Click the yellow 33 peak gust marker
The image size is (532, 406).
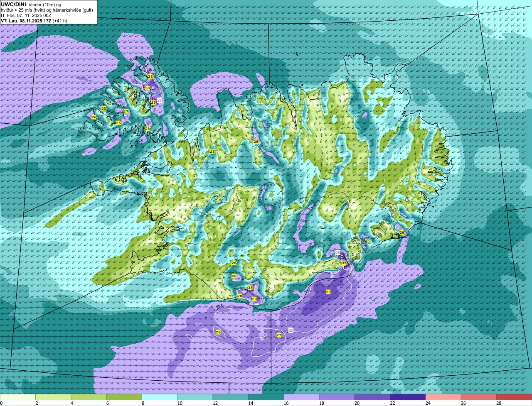[x=250, y=288]
